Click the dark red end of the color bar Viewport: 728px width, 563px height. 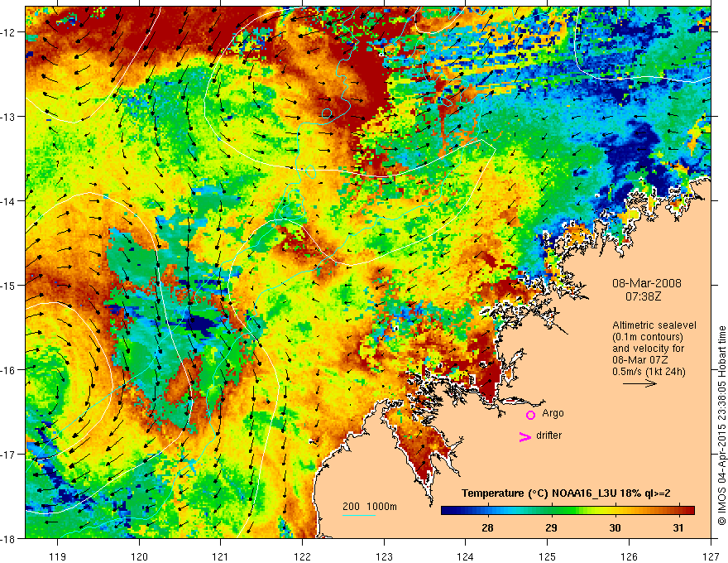(x=689, y=510)
